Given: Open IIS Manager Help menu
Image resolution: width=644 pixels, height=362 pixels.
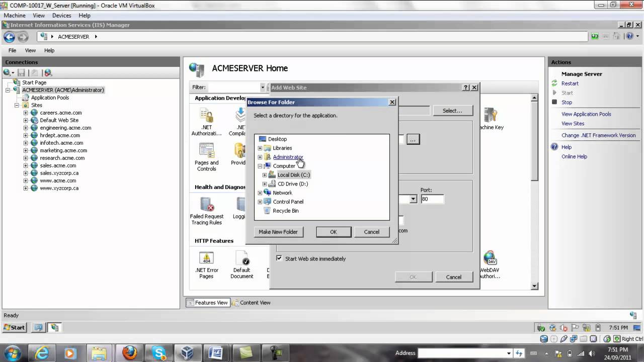Looking at the screenshot, I should pyautogui.click(x=49, y=50).
